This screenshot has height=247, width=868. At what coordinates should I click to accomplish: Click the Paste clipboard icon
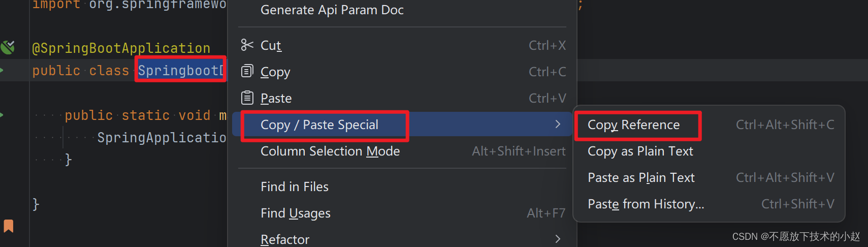pos(247,98)
